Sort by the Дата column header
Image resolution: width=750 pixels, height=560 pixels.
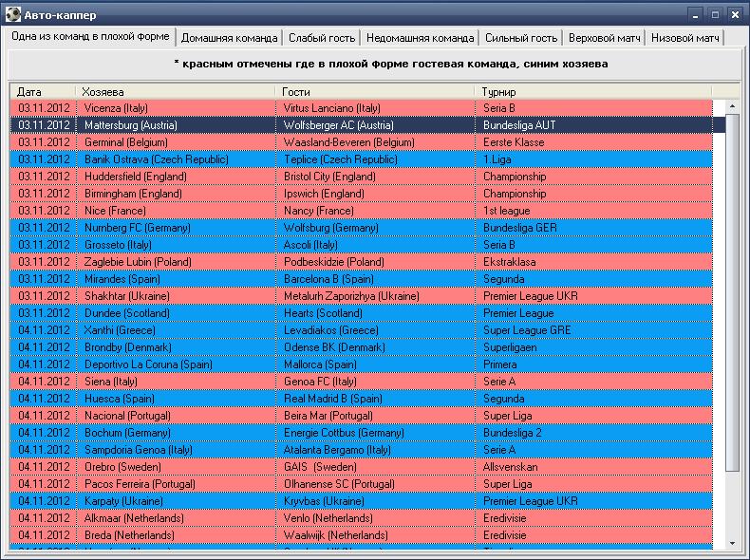coord(42,92)
